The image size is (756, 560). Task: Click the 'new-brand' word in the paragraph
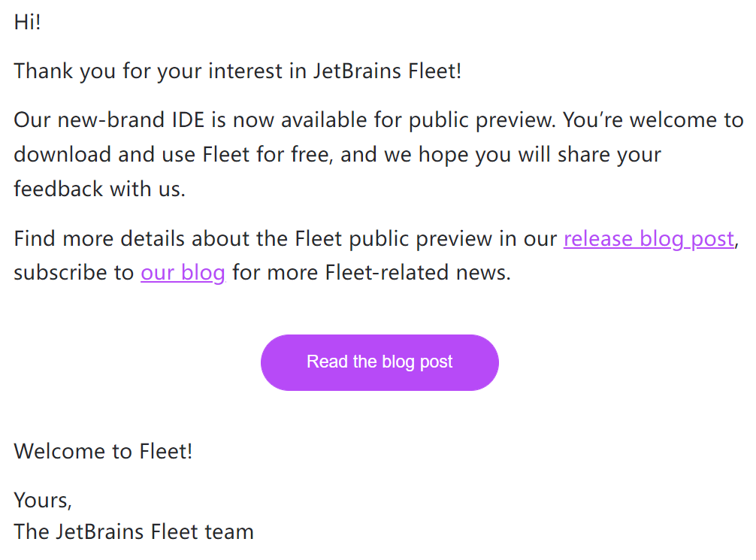[x=111, y=120]
